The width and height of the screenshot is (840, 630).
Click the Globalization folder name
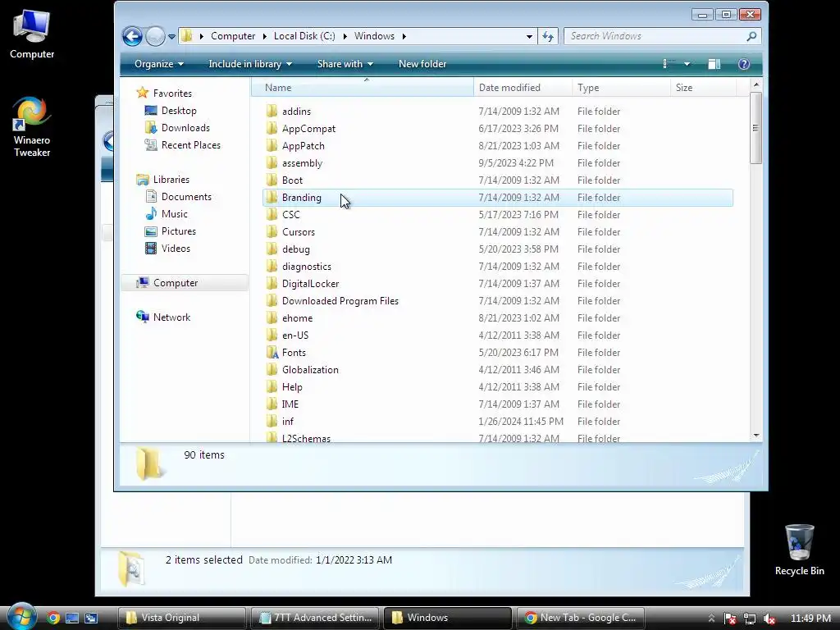point(310,370)
